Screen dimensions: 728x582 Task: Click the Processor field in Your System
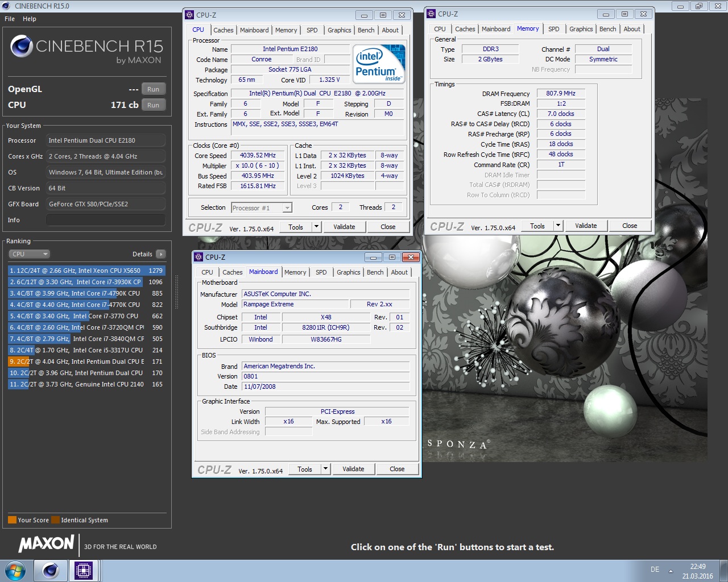106,140
